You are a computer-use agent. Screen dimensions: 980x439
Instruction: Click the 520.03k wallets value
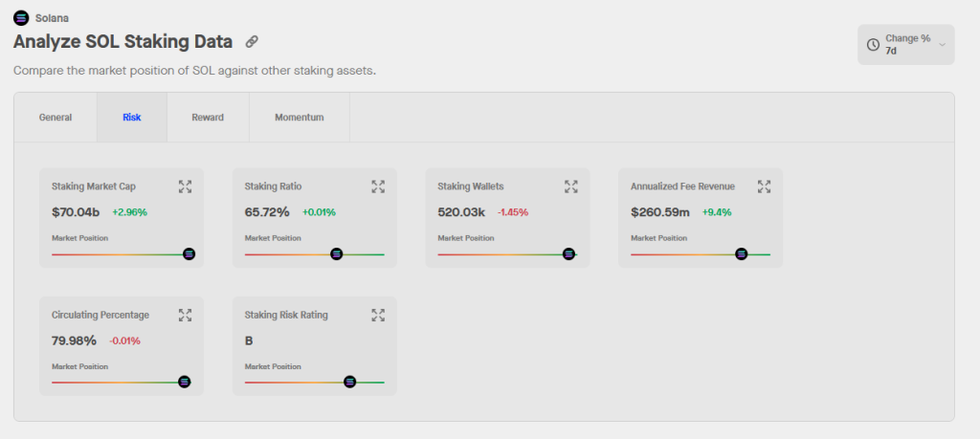[x=461, y=212]
